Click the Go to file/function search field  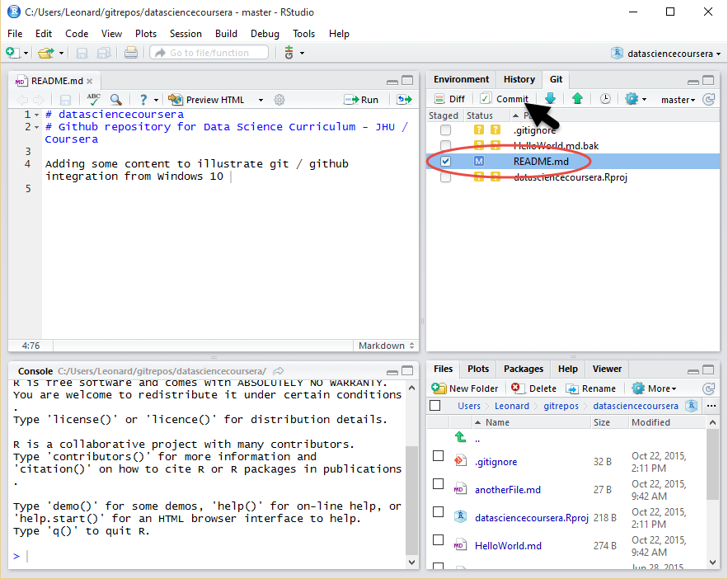pyautogui.click(x=209, y=53)
